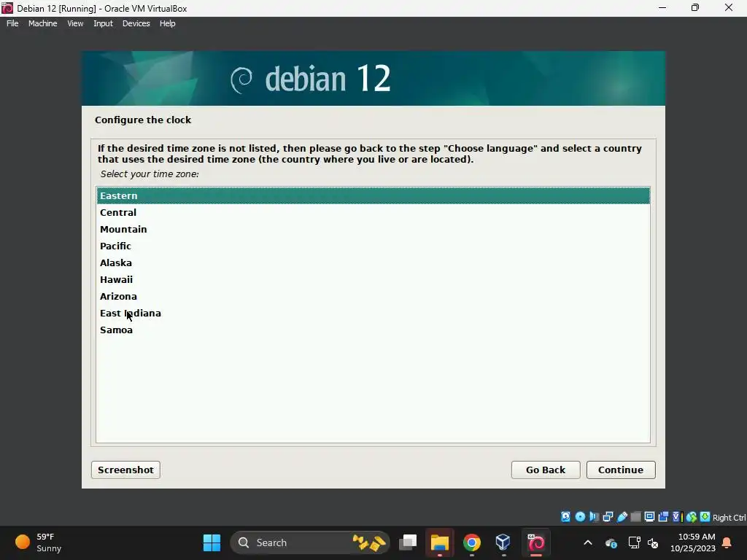Screen dimensions: 747x560
Task: Click the display settings indicator icon
Action: point(649,517)
